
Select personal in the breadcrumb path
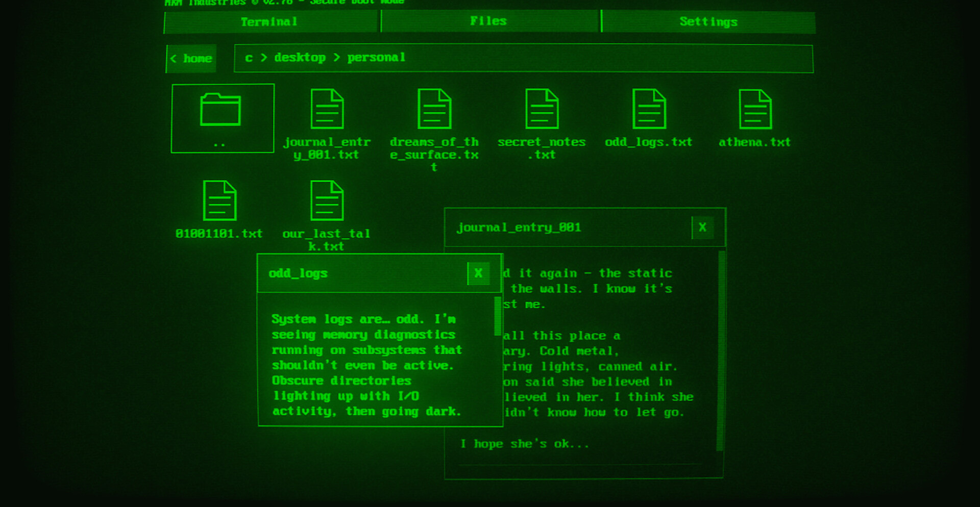[x=376, y=58]
